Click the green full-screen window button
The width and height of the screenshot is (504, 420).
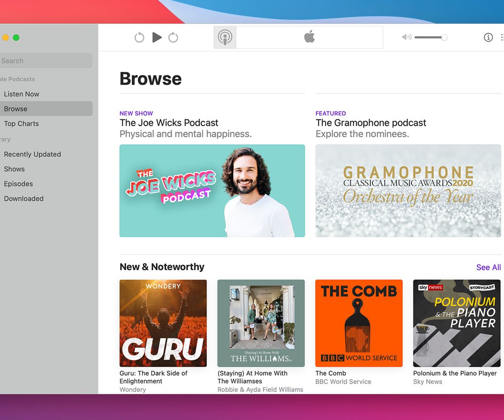tap(16, 37)
